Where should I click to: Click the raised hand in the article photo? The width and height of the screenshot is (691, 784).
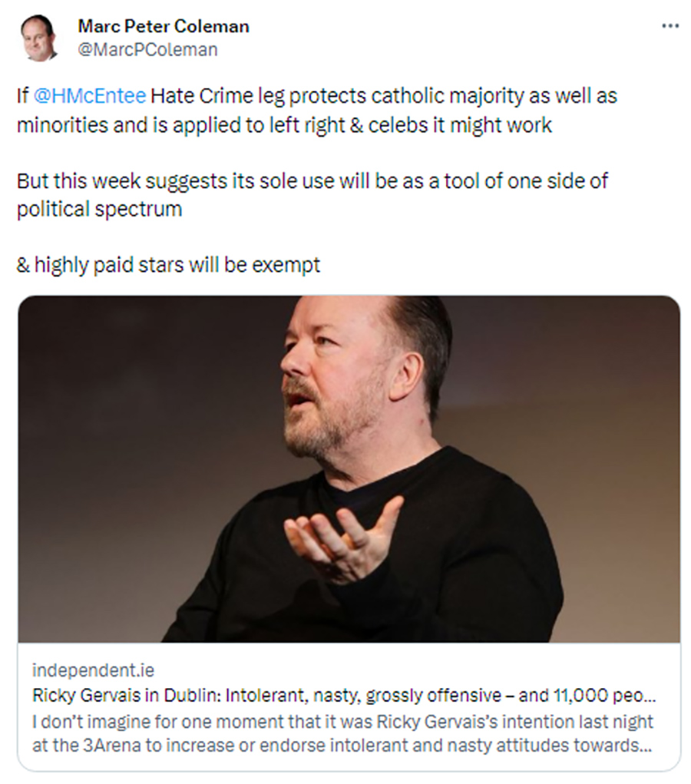[x=345, y=538]
